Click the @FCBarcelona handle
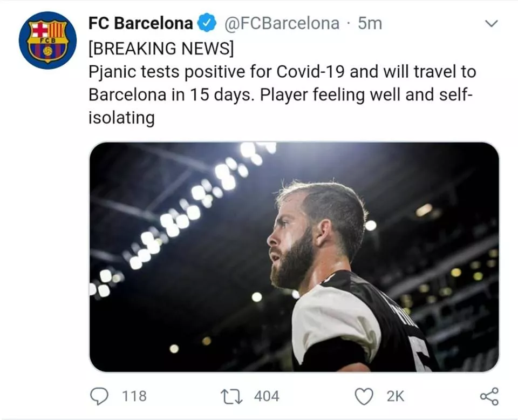The image size is (518, 420). pyautogui.click(x=281, y=24)
